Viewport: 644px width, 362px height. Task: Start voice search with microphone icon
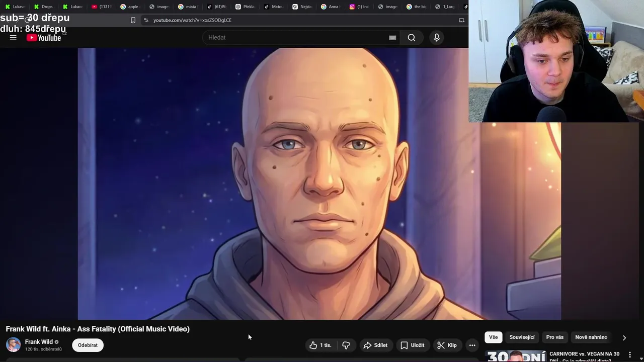pos(437,38)
